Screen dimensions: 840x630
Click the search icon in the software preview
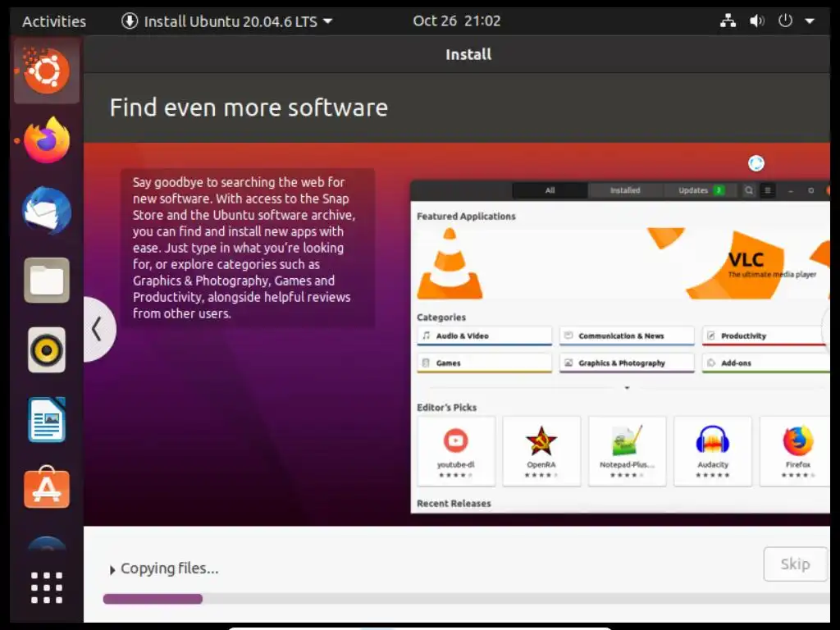point(749,190)
